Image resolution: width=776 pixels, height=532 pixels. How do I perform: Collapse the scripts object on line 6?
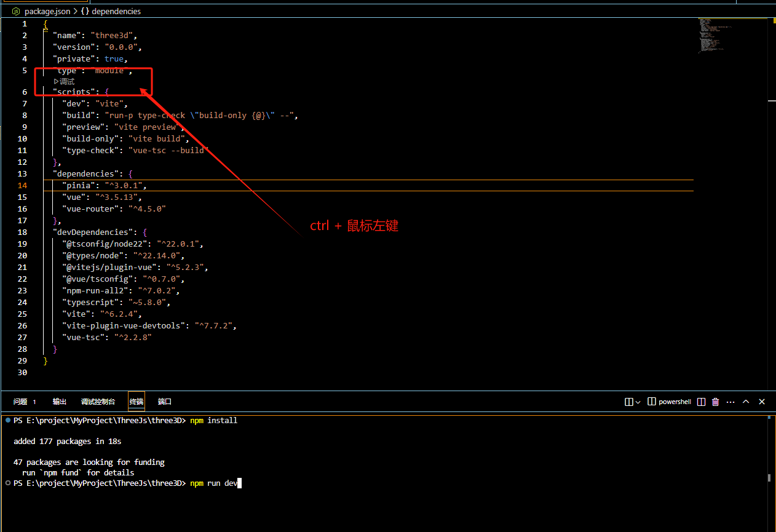click(35, 92)
